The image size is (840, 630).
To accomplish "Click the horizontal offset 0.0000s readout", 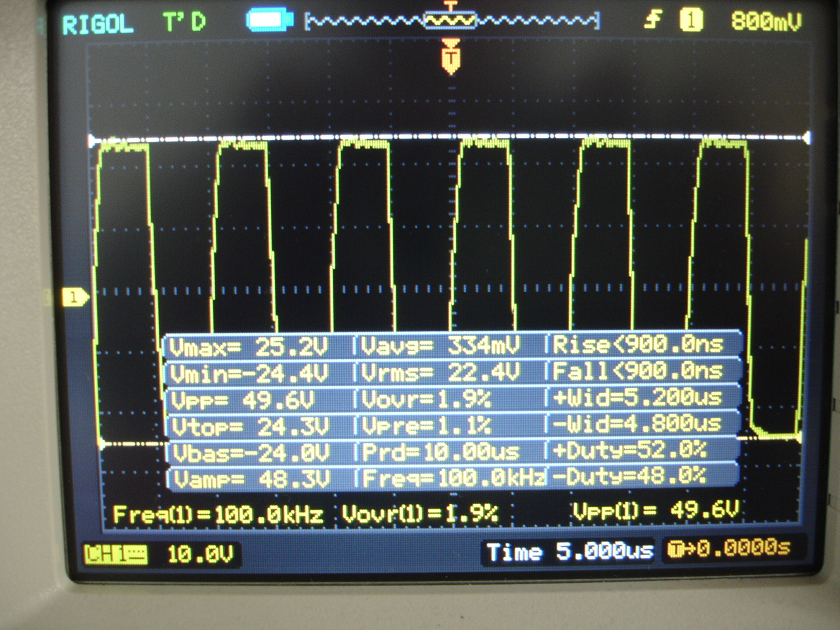I will pyautogui.click(x=730, y=548).
